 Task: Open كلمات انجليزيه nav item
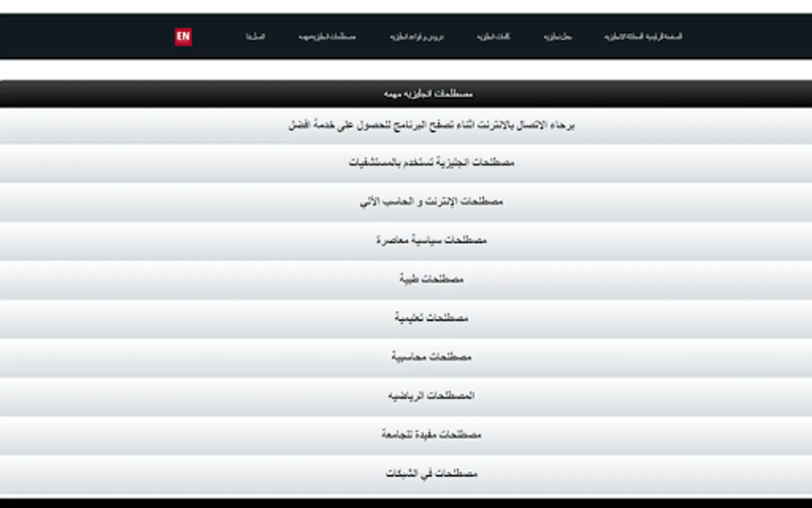tap(493, 37)
